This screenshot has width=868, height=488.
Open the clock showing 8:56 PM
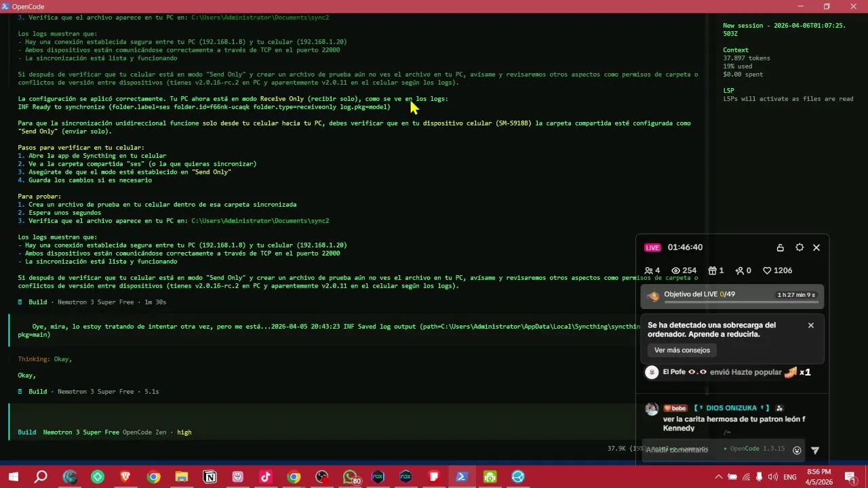point(818,477)
